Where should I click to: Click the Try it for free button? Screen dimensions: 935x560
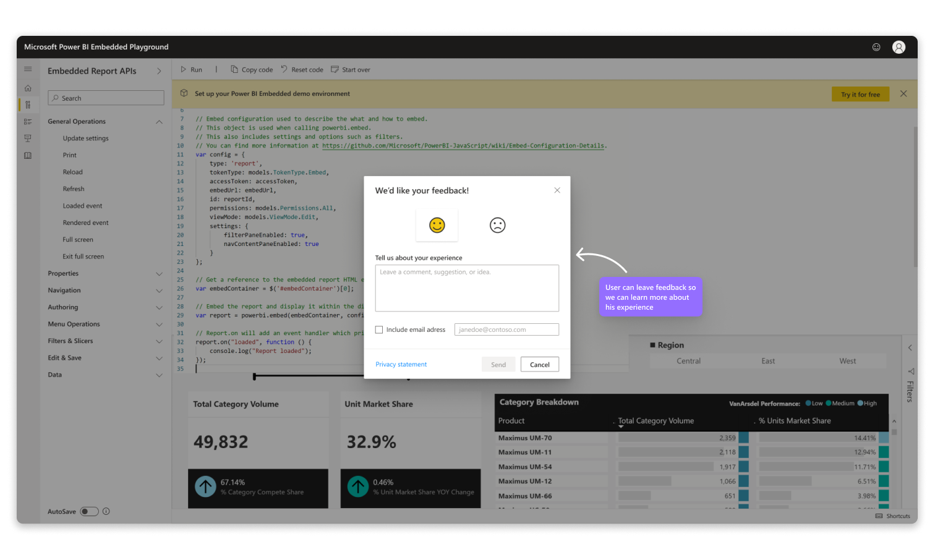pyautogui.click(x=860, y=94)
